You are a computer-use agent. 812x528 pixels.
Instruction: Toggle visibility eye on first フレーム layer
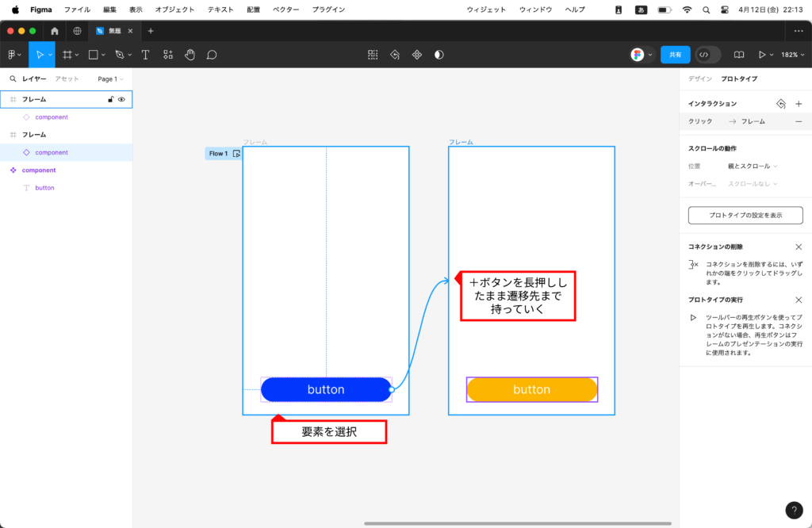[122, 100]
